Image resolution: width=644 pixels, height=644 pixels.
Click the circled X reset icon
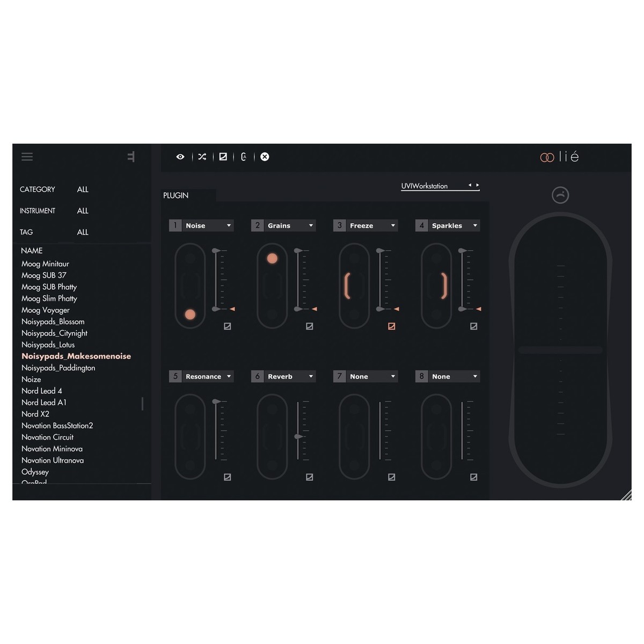265,157
